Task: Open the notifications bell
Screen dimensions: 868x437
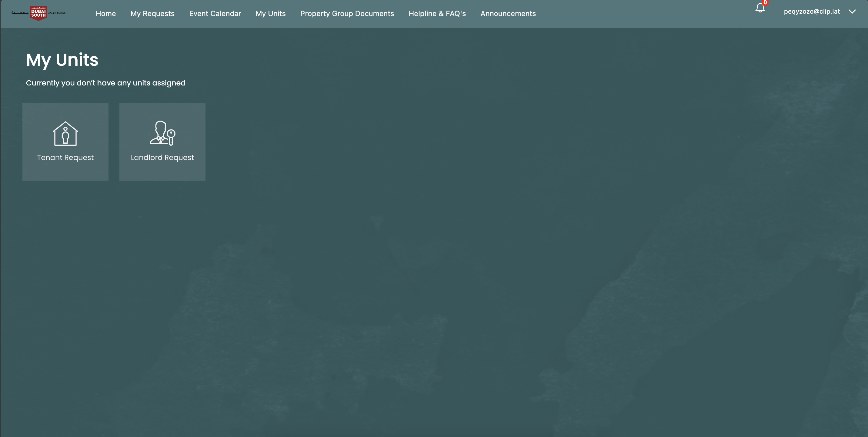Action: [760, 8]
